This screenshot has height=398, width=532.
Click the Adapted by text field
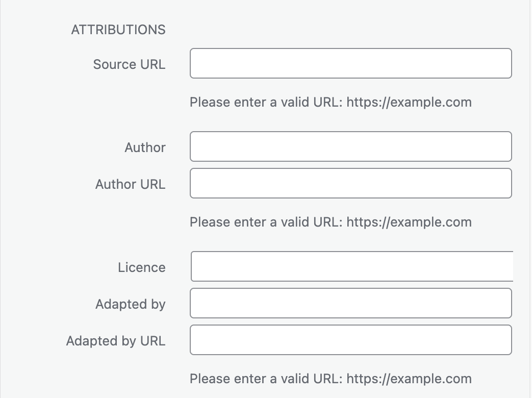[350, 303]
